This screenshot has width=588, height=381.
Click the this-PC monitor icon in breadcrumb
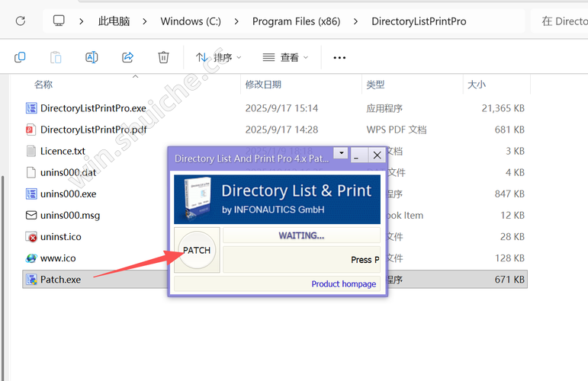tap(59, 21)
